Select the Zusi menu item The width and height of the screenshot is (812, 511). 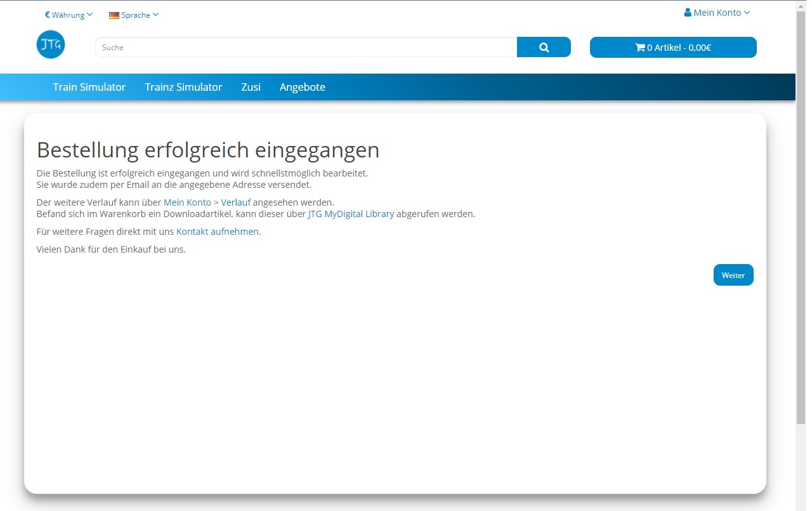click(251, 87)
